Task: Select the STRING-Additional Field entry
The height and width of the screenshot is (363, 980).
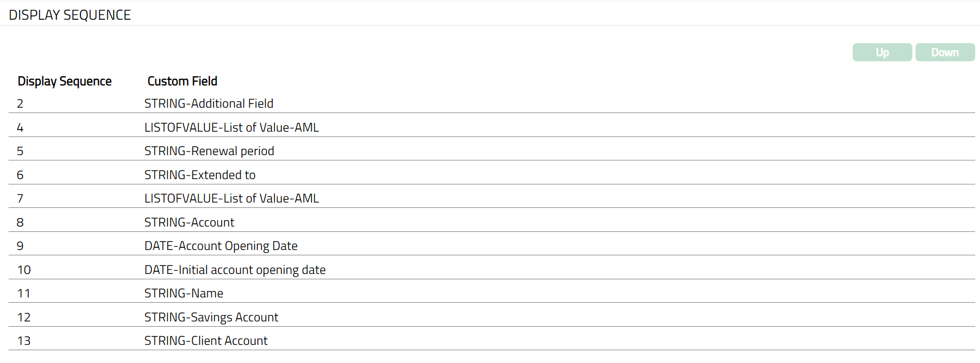Action: pos(209,103)
